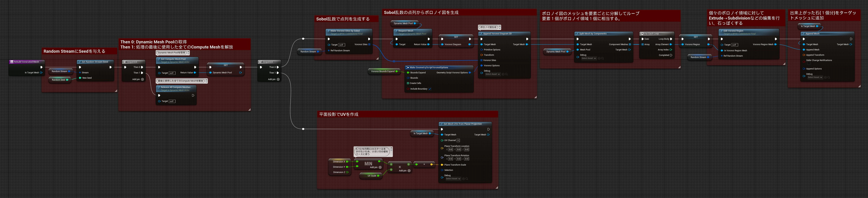
Task: Click the Sobol乱数で点列を生成する comment title
Action: tap(343, 19)
